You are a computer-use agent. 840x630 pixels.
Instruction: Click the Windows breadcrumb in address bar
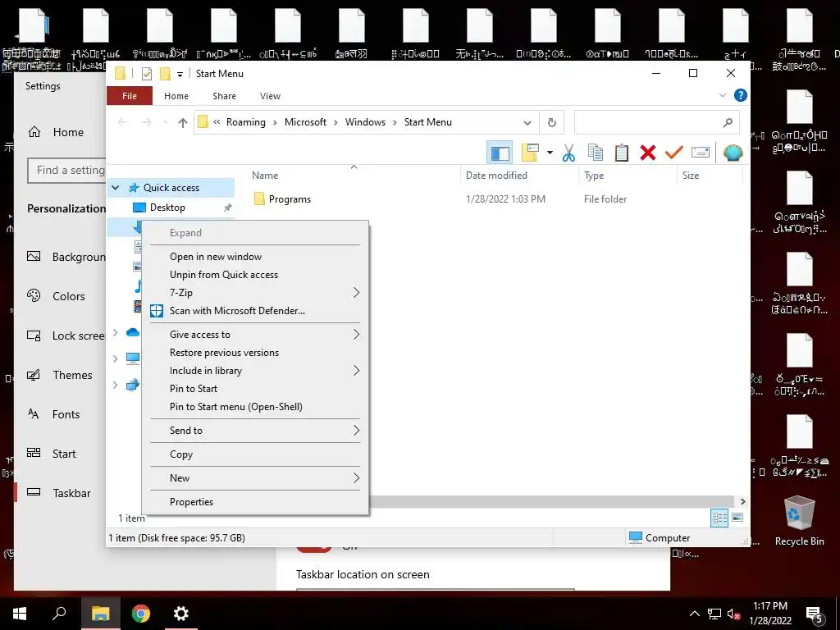click(365, 122)
